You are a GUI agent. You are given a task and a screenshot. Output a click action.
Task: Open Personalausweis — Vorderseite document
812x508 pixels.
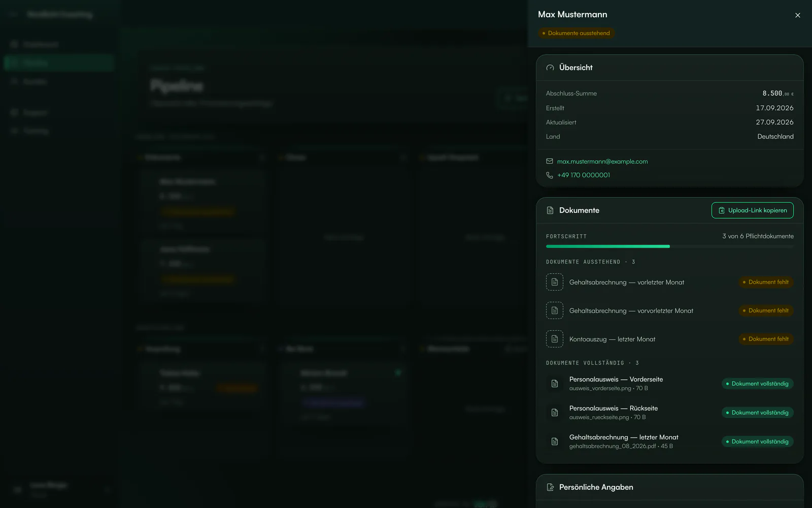tap(670, 384)
